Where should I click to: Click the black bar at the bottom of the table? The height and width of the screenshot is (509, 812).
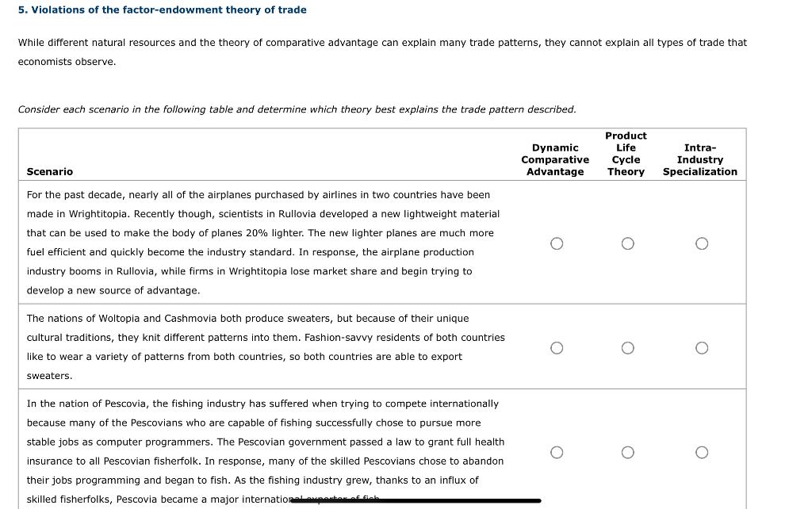(x=416, y=500)
